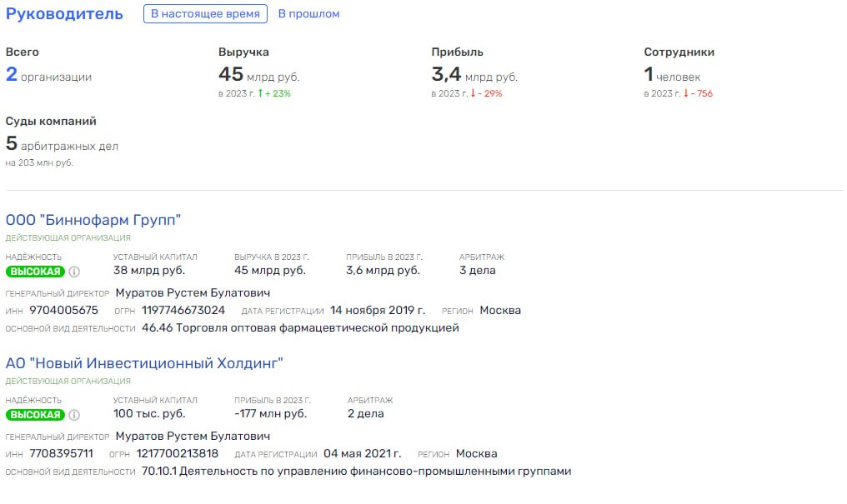Click '38 млрд руб.' authorized capital value
The height and width of the screenshot is (504, 847).
[x=149, y=271]
